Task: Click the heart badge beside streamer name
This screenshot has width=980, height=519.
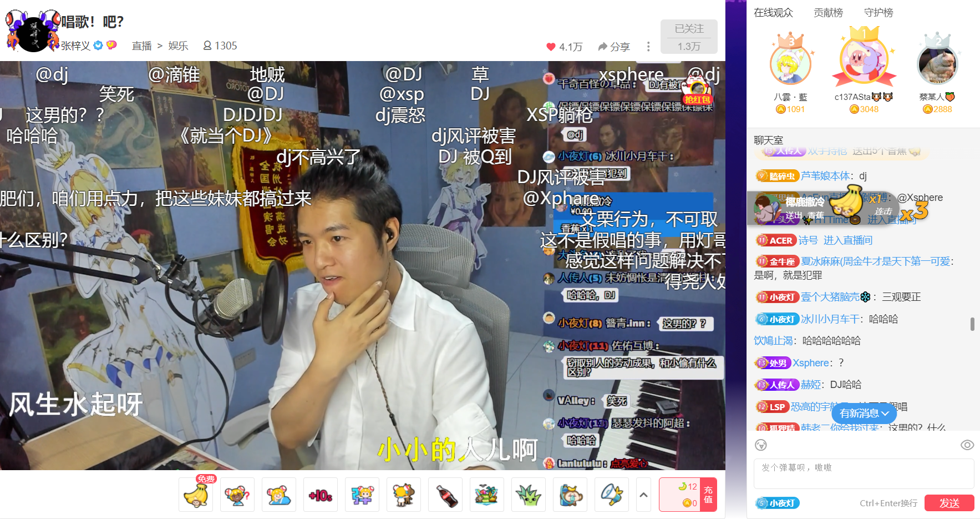Action: coord(111,45)
